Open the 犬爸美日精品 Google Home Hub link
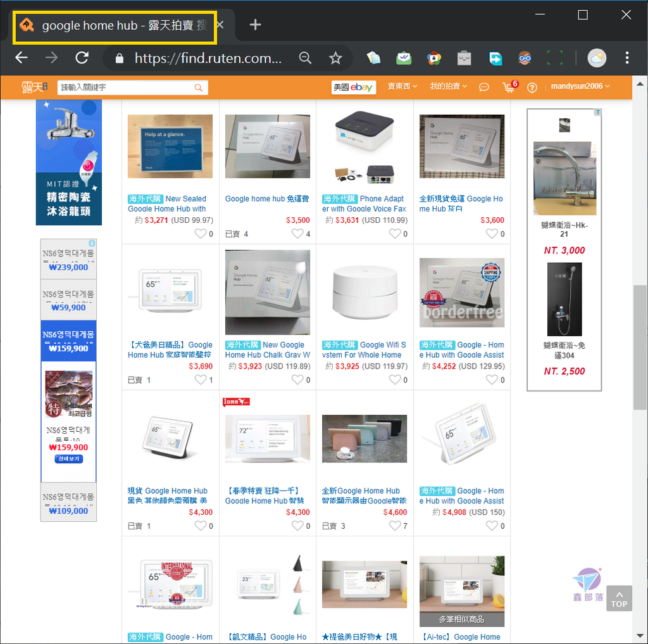The image size is (648, 644). 170,350
